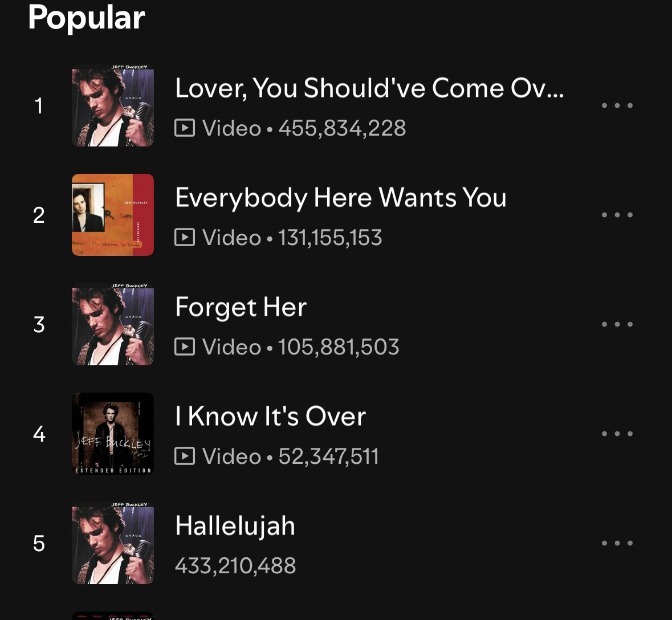The width and height of the screenshot is (672, 620).
Task: Click the Popular section heading
Action: click(x=87, y=17)
